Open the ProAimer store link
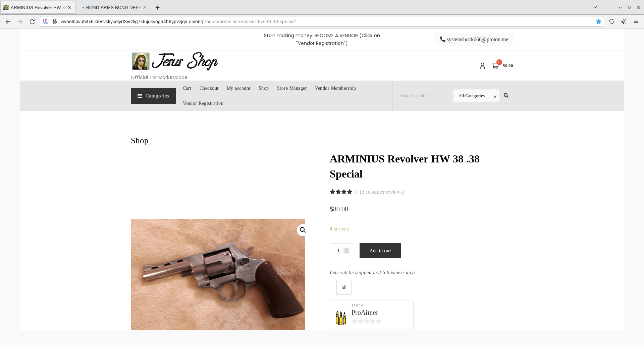This screenshot has width=644, height=347. [365, 313]
